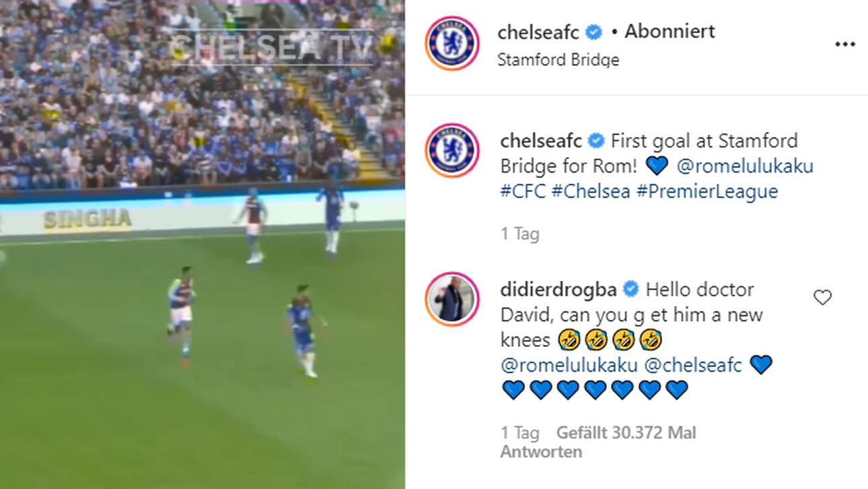Open the more options three-dot menu
The width and height of the screenshot is (868, 489).
844,44
